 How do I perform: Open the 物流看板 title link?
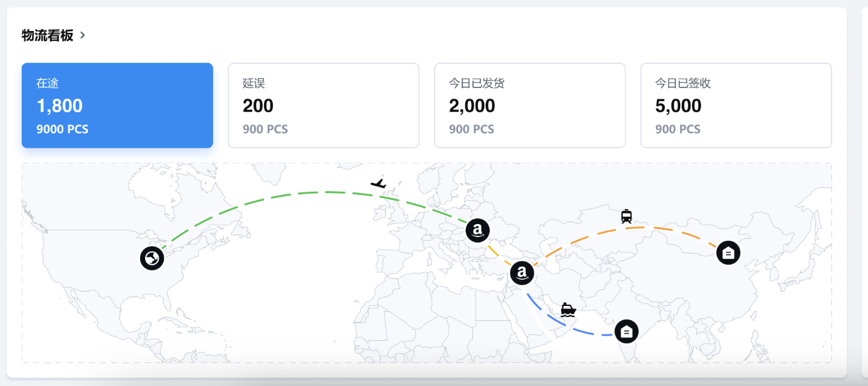pyautogui.click(x=47, y=35)
